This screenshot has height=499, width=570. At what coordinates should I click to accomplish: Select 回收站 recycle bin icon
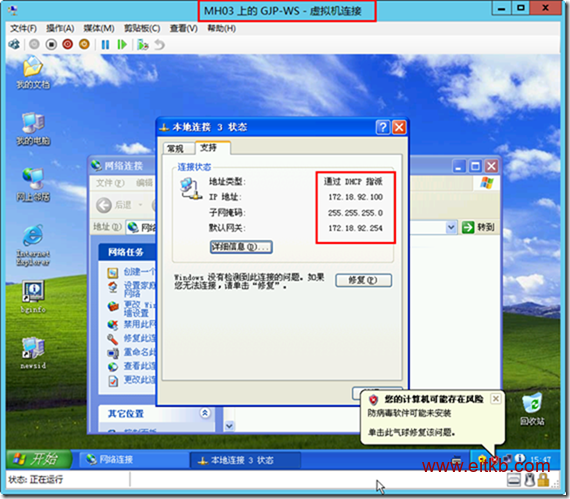point(532,409)
